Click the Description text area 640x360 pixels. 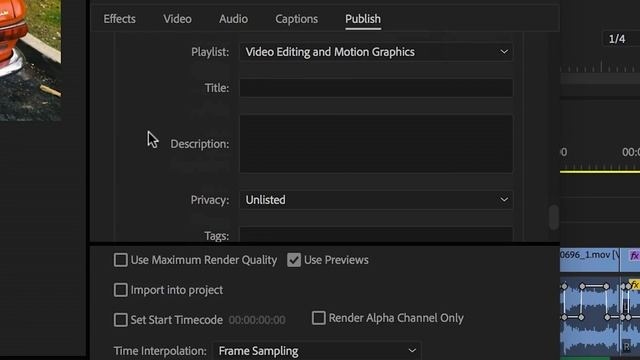point(376,144)
